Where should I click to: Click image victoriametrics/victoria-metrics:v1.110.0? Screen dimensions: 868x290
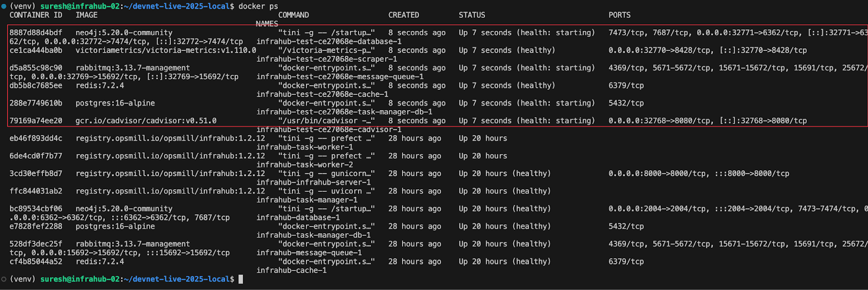[166, 50]
